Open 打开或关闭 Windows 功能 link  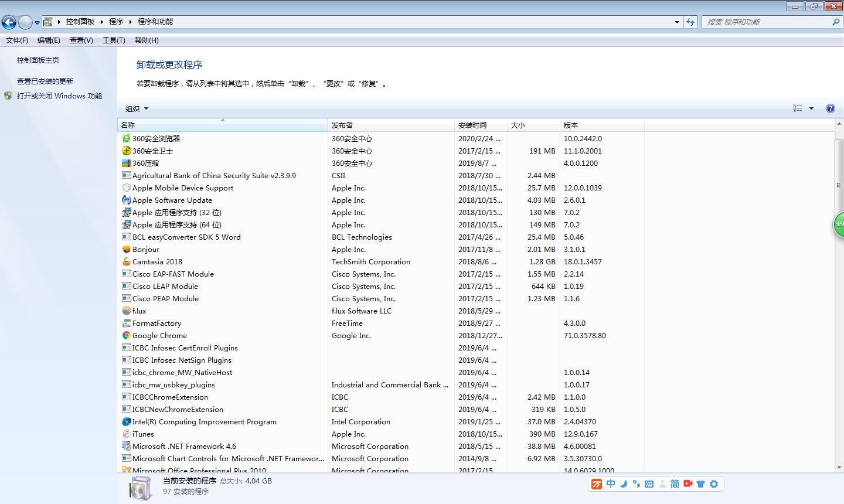[59, 96]
